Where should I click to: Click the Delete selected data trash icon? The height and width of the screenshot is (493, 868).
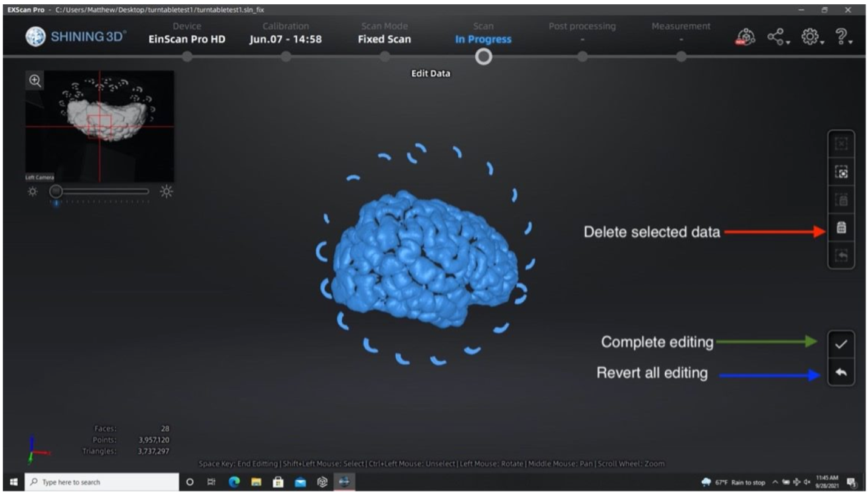click(841, 228)
